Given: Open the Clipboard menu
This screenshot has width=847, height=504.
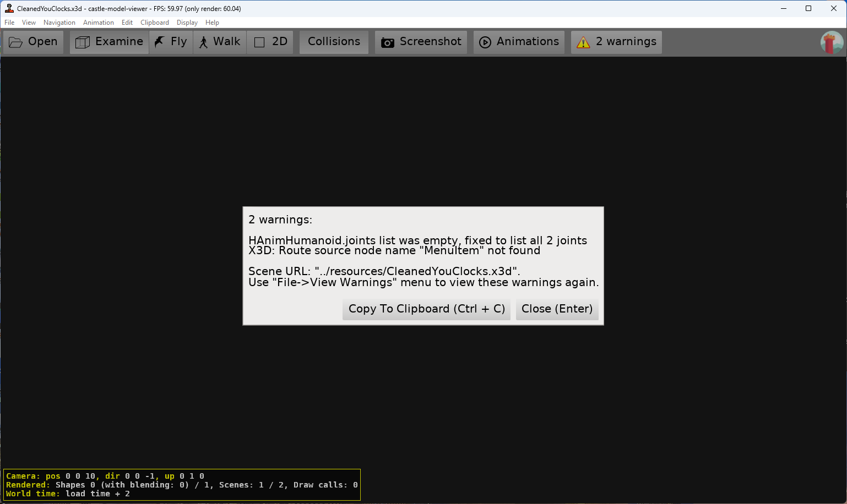Looking at the screenshot, I should coord(155,23).
